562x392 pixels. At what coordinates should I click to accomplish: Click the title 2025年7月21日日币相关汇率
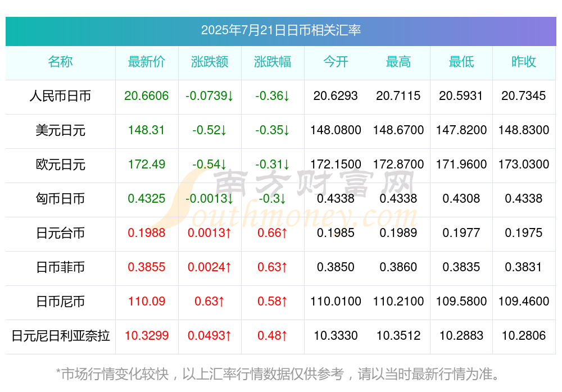coord(280,30)
